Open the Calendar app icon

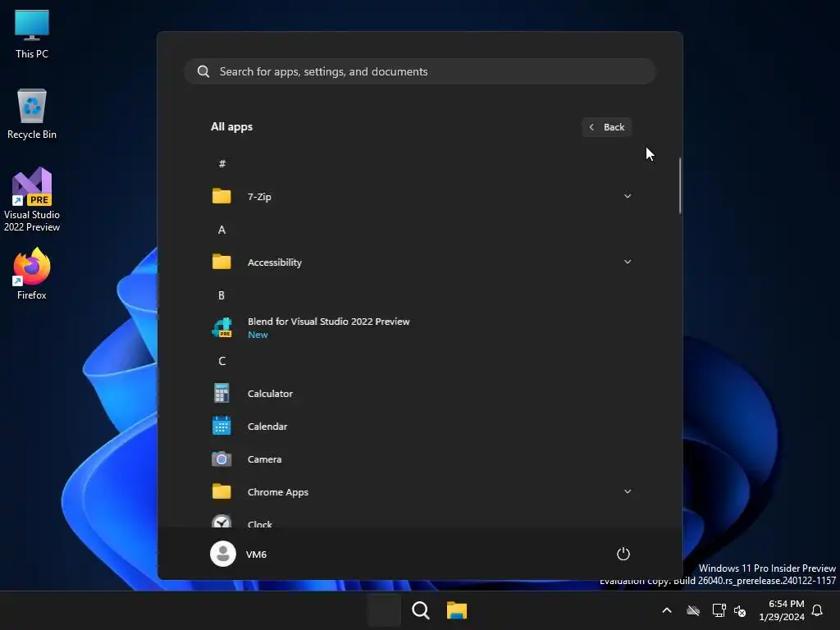click(x=221, y=426)
